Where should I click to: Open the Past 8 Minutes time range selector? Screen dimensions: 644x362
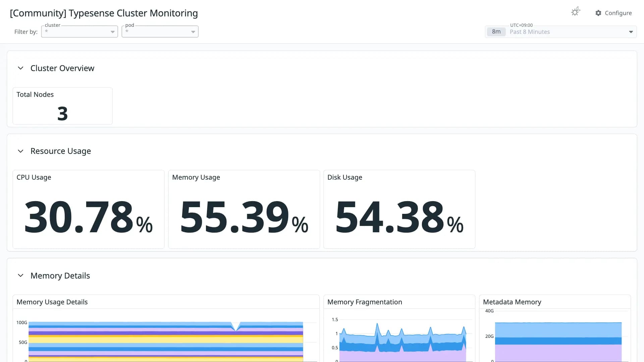click(x=561, y=32)
